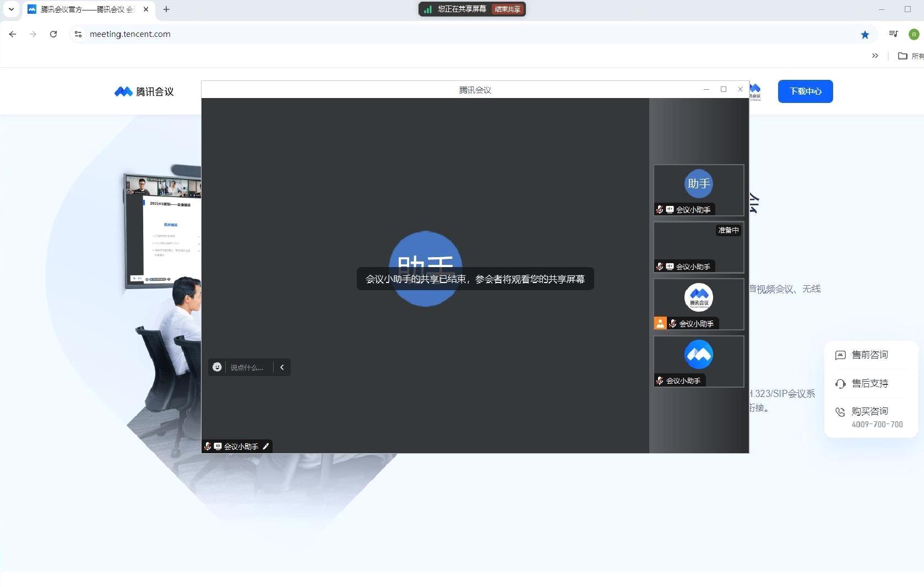Screen dimensions: 924x587
Task: Select 腾讯会议官方 browser tab
Action: click(x=88, y=9)
